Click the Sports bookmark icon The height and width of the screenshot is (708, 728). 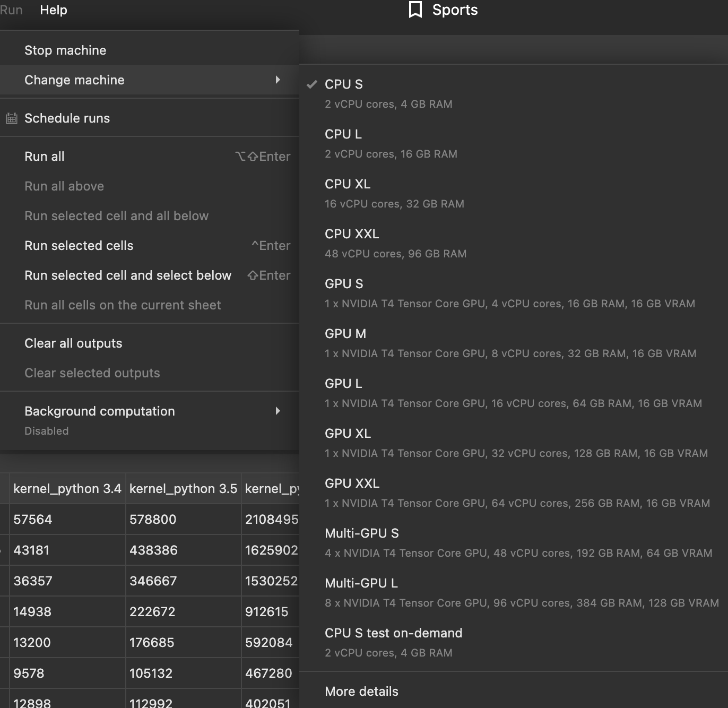(416, 10)
